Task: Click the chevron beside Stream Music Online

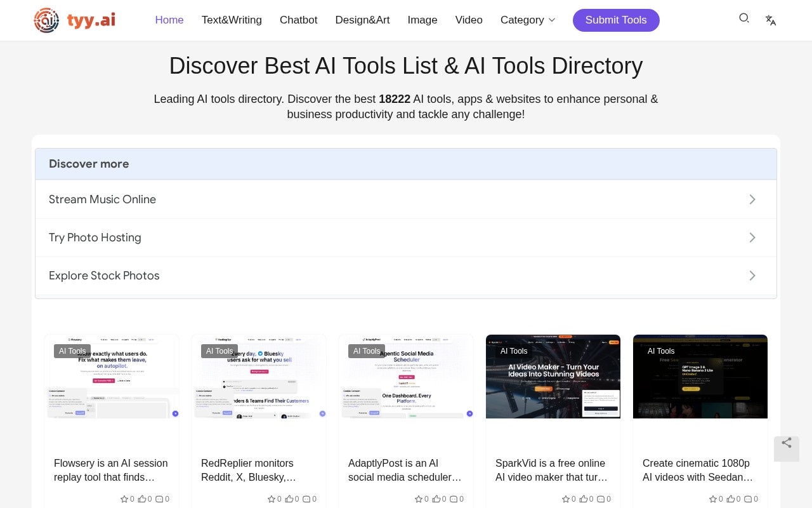Action: pos(752,199)
